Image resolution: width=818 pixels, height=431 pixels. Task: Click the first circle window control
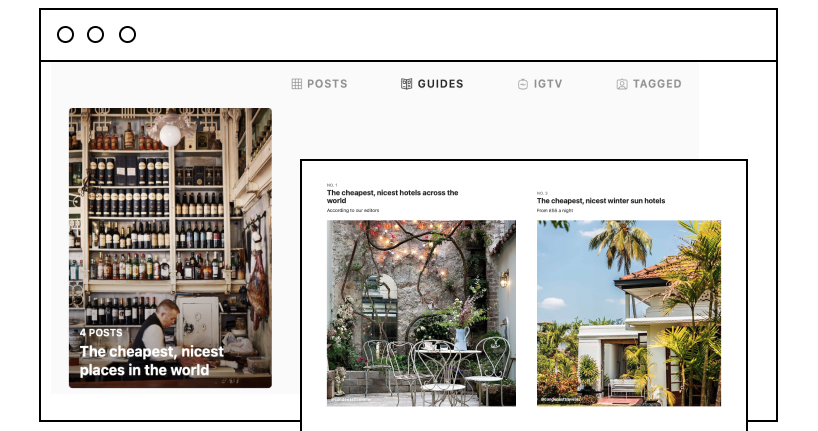65,34
